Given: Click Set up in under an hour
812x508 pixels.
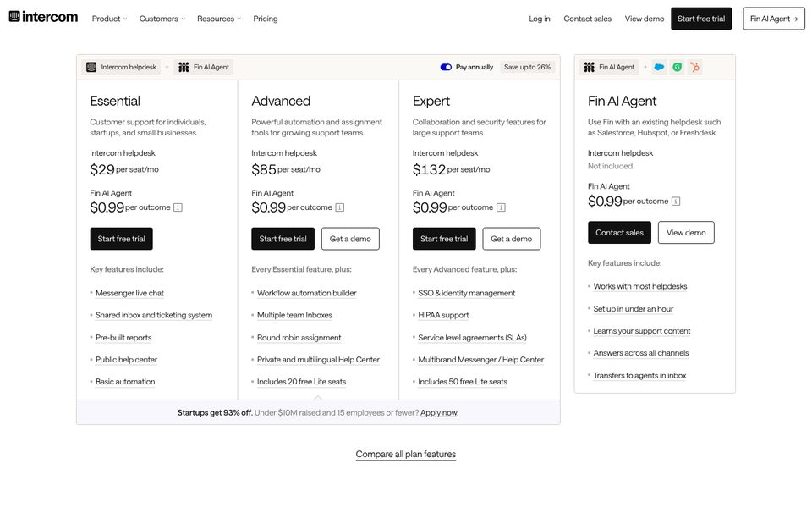Looking at the screenshot, I should (x=634, y=309).
